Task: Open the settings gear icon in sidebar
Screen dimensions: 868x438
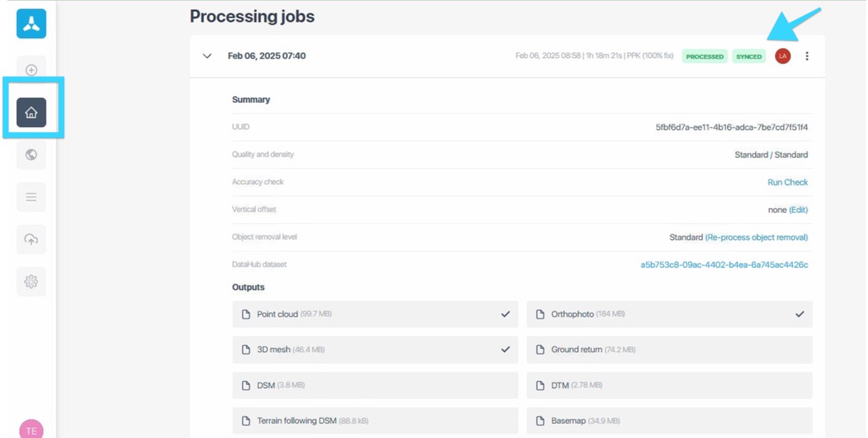Action: tap(31, 282)
